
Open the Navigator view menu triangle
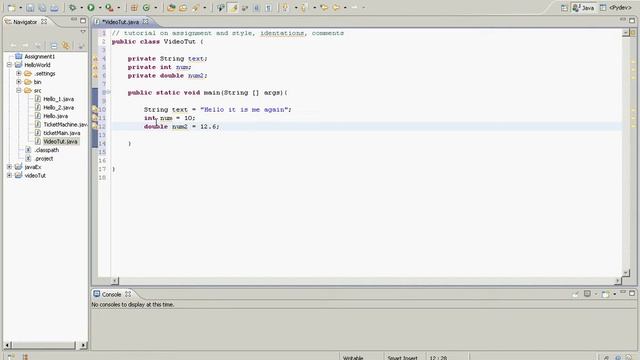[x=83, y=31]
